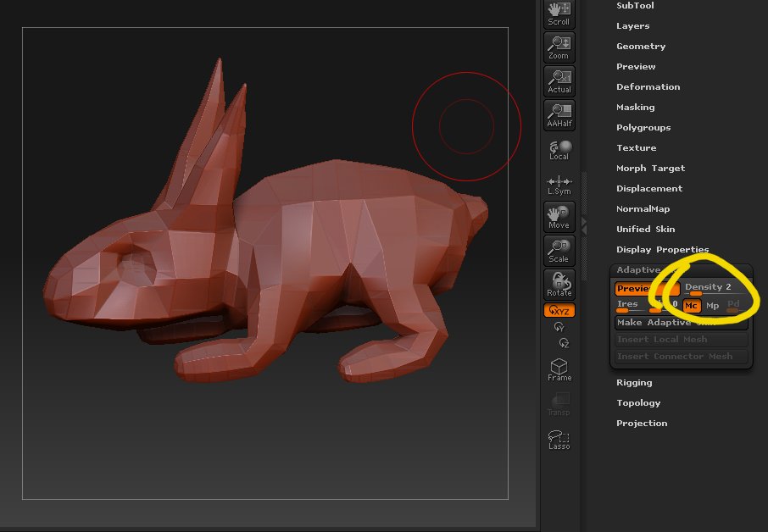Viewport: 768px width, 532px height.
Task: Select the Scale tool icon
Action: (x=559, y=251)
